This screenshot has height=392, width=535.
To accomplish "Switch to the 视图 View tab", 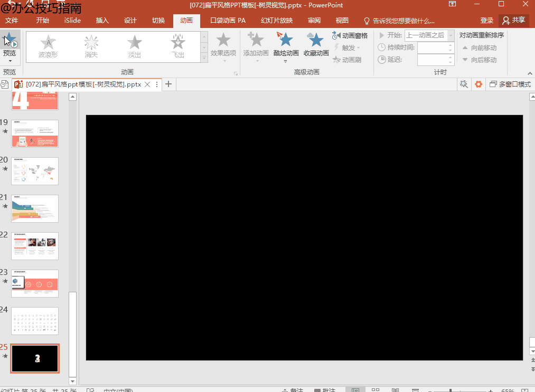I will pos(342,21).
